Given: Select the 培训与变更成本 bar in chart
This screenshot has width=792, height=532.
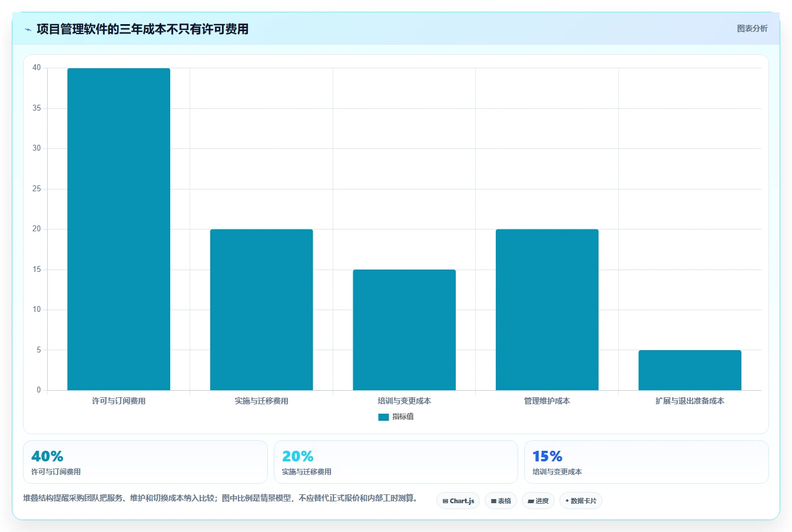Looking at the screenshot, I should point(404,330).
